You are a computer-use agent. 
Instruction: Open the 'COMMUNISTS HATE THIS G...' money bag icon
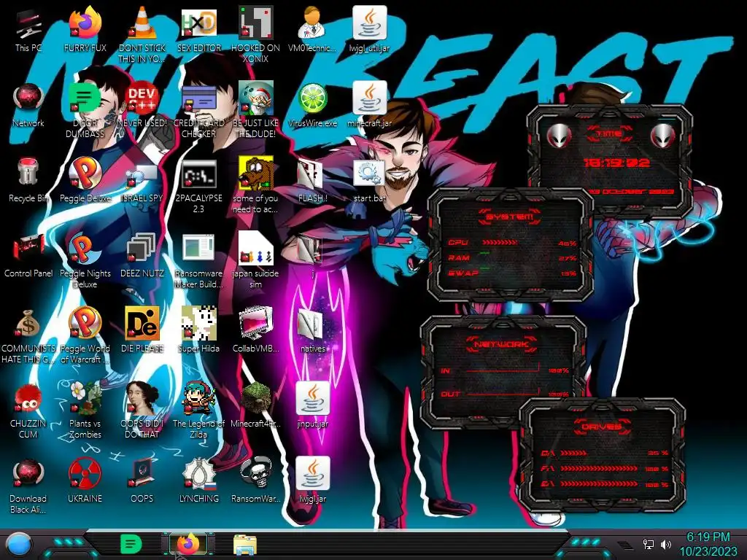pyautogui.click(x=28, y=324)
